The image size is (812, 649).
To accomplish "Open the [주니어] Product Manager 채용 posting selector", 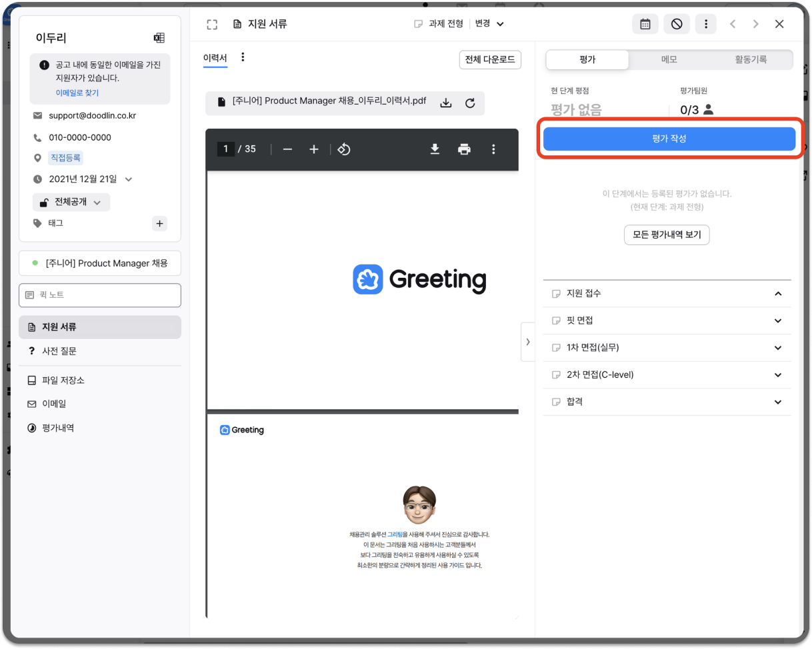I will [x=100, y=263].
